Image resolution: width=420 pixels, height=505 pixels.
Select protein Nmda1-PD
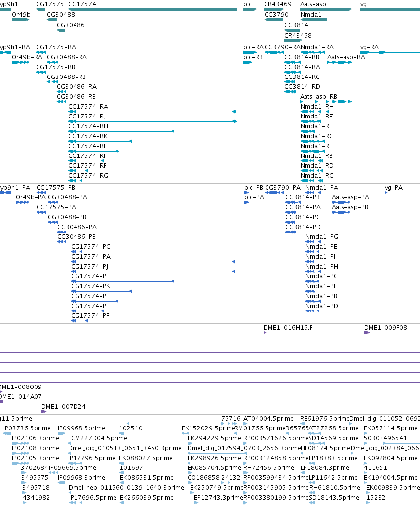[312, 311]
